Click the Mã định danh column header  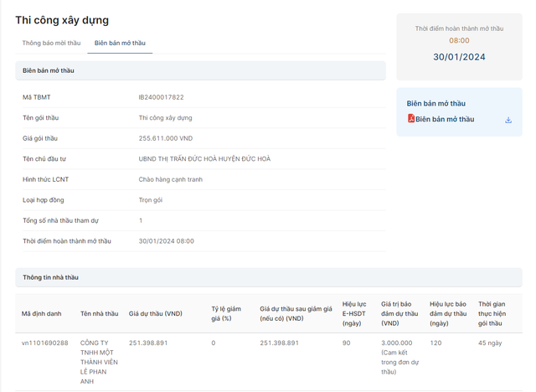42,314
